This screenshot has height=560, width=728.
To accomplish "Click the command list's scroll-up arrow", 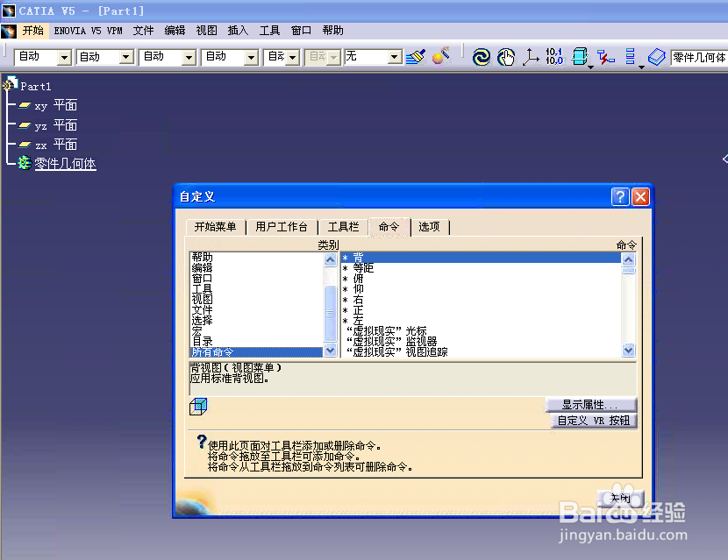I will coord(629,259).
